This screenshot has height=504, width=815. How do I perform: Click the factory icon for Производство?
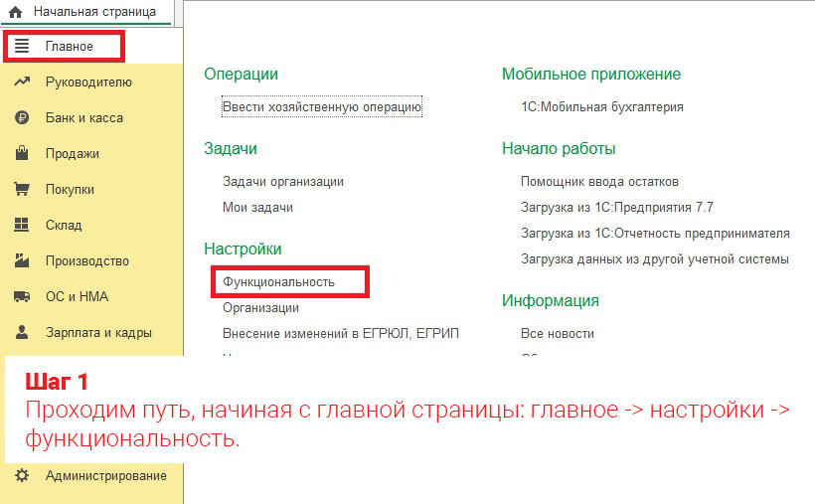tap(22, 260)
